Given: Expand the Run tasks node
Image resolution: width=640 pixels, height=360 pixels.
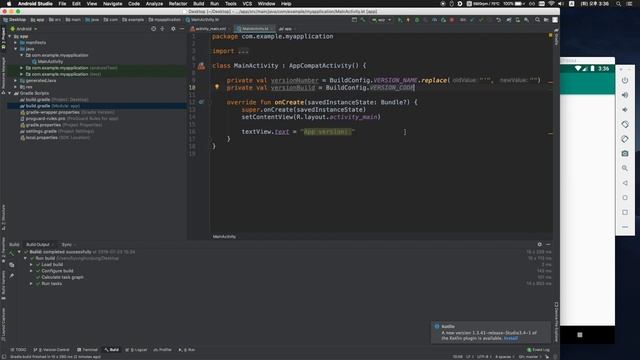Looking at the screenshot, I should pos(31,283).
